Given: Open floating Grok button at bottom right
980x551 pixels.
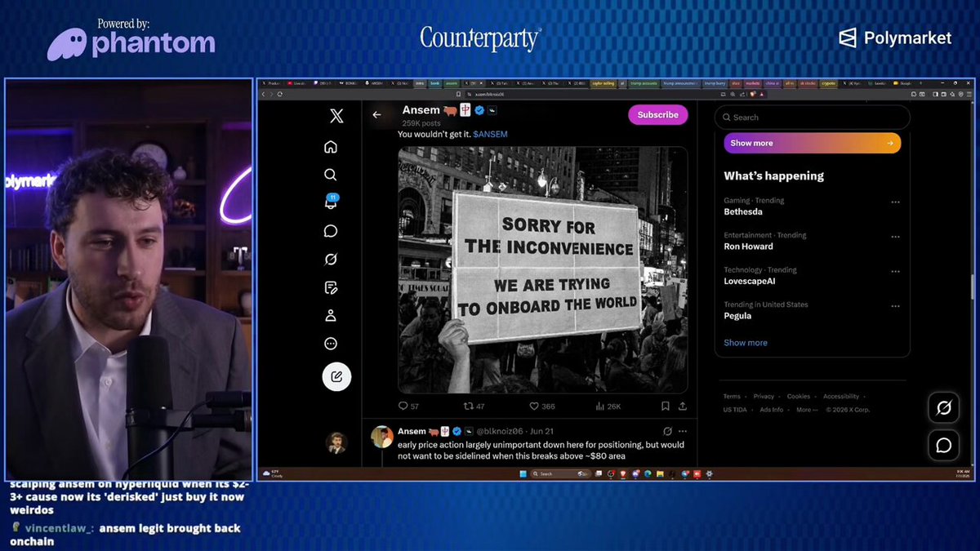Looking at the screenshot, I should pyautogui.click(x=943, y=408).
